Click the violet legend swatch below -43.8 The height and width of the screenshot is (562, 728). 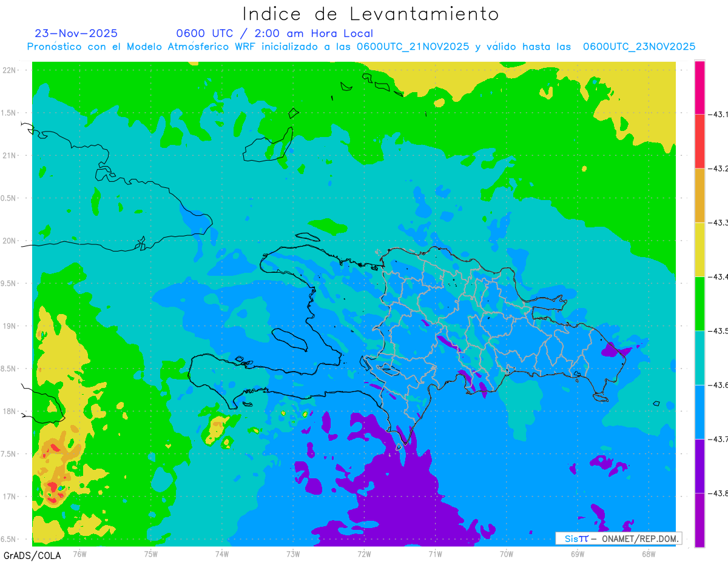click(x=699, y=520)
